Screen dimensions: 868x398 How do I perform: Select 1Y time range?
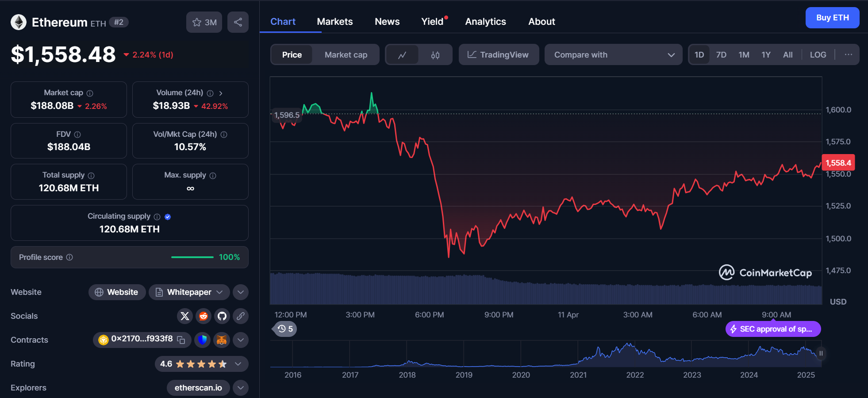click(x=766, y=55)
